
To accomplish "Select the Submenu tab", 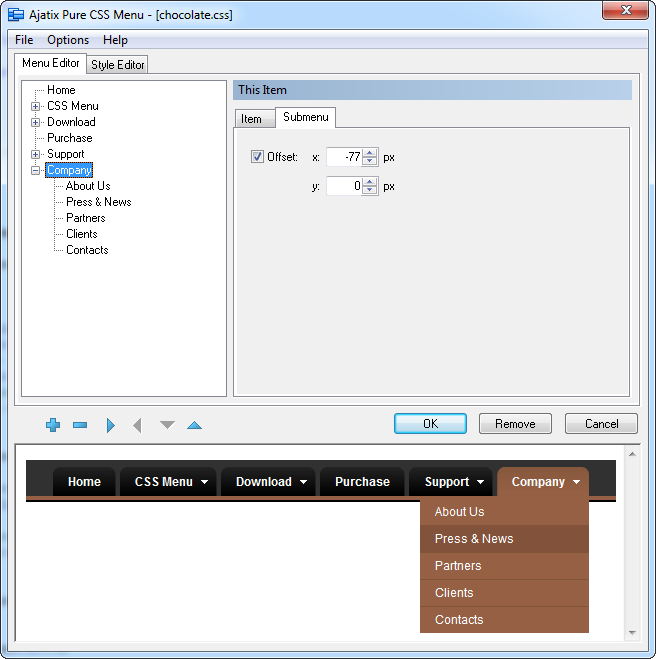I will [x=306, y=117].
